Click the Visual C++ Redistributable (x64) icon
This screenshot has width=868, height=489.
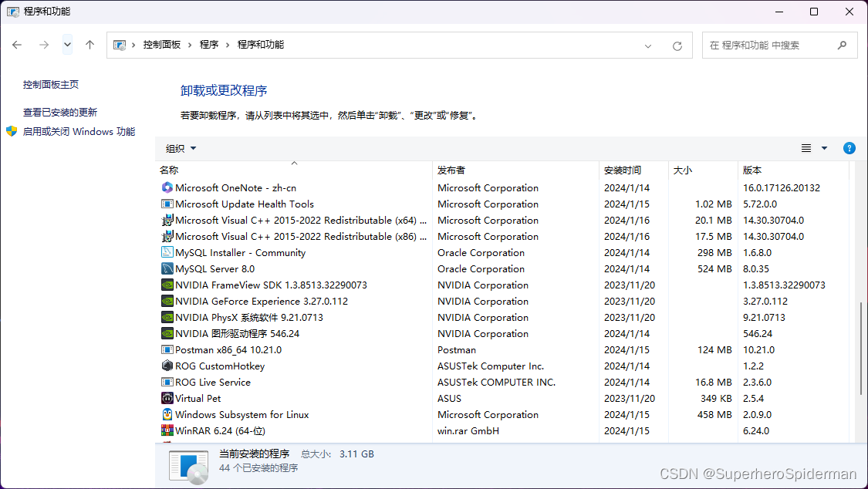167,220
